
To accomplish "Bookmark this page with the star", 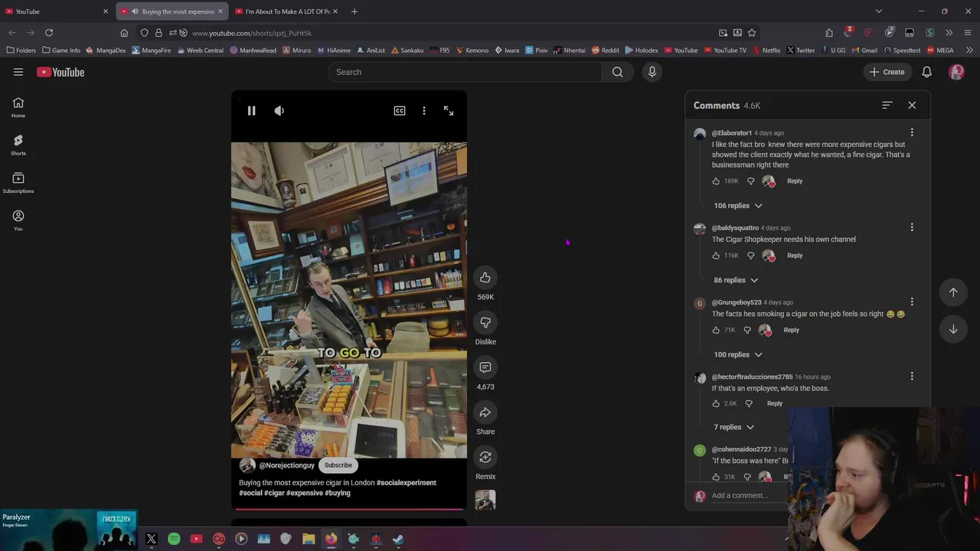I will point(752,33).
